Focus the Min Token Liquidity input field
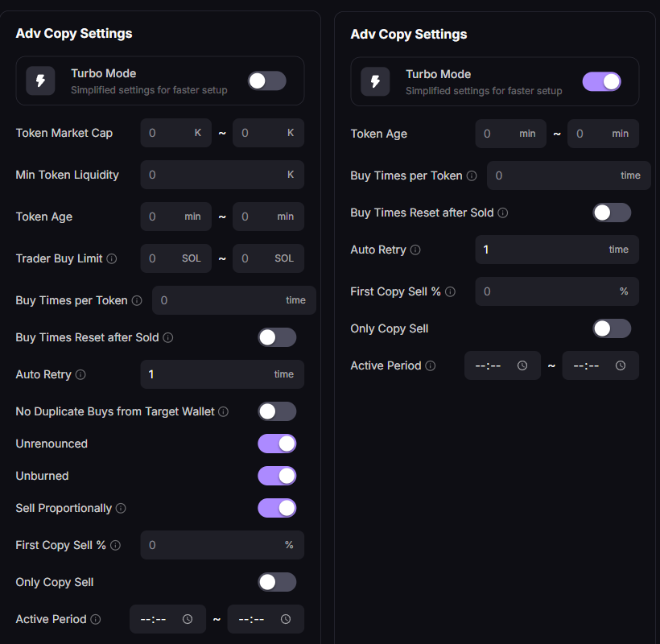The image size is (660, 644). pyautogui.click(x=213, y=175)
